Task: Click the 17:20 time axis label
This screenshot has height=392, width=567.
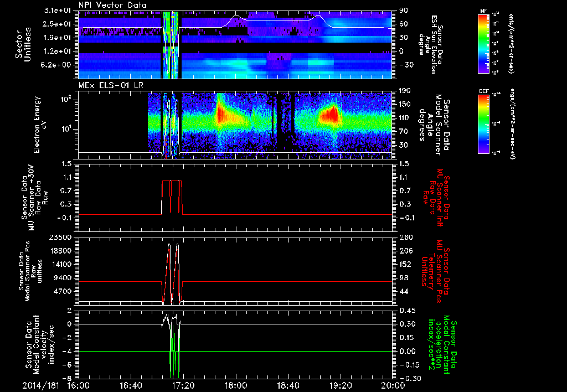Action: click(x=183, y=385)
